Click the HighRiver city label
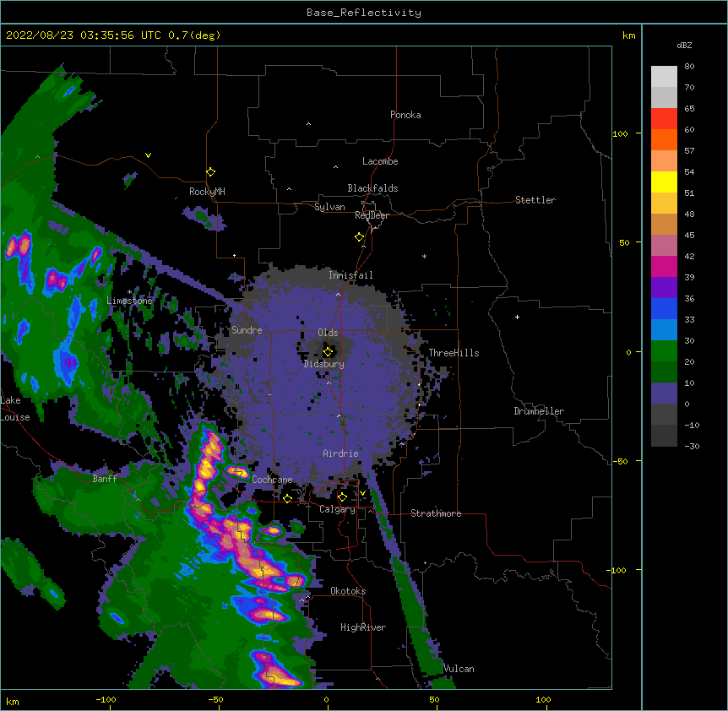Image resolution: width=728 pixels, height=711 pixels. point(363,627)
